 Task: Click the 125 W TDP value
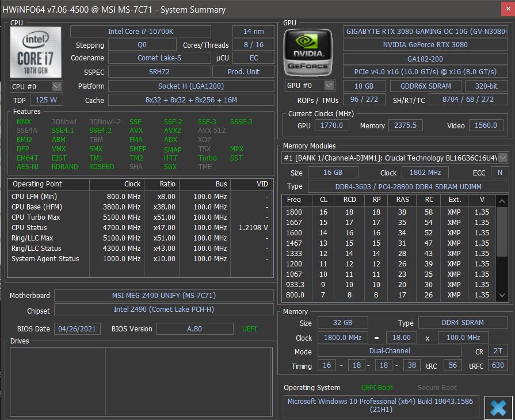(46, 100)
